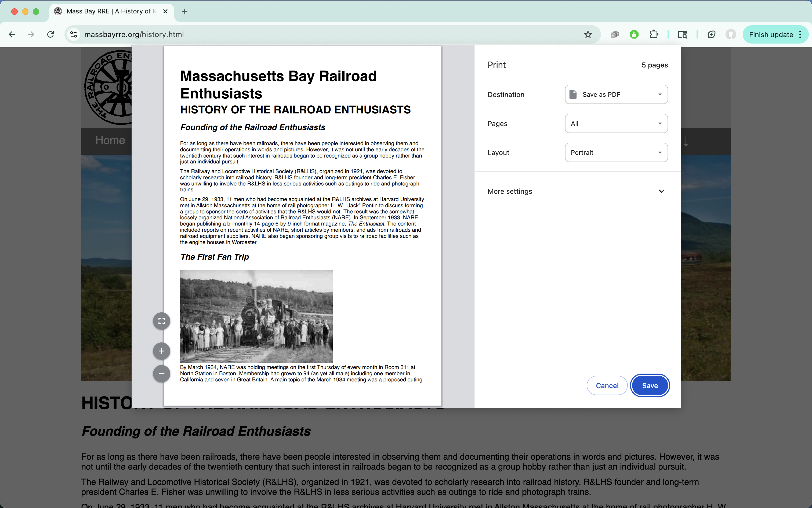Click the group photo of the train in the preview
The width and height of the screenshot is (812, 508).
[x=256, y=316]
